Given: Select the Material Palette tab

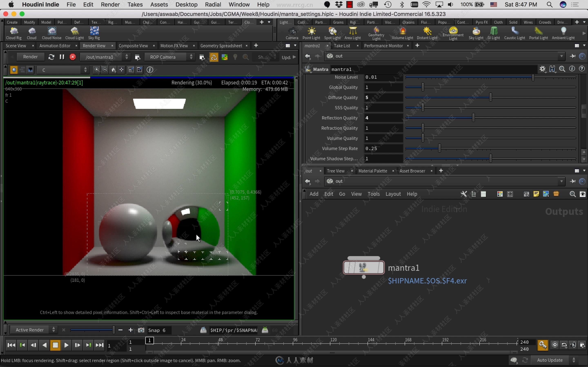Looking at the screenshot, I should 373,171.
